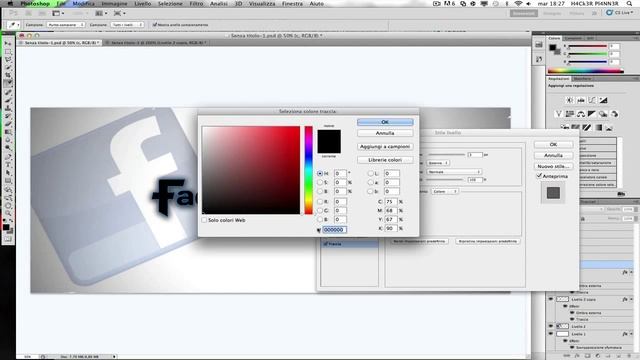Screen dimensions: 640x360
Task: Select the Lasso tool in toolbox
Action: pos(8,60)
